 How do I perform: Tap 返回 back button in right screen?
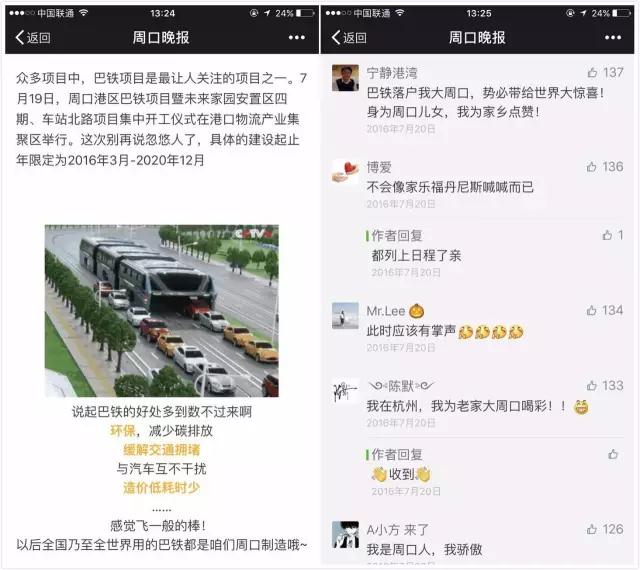click(x=349, y=38)
